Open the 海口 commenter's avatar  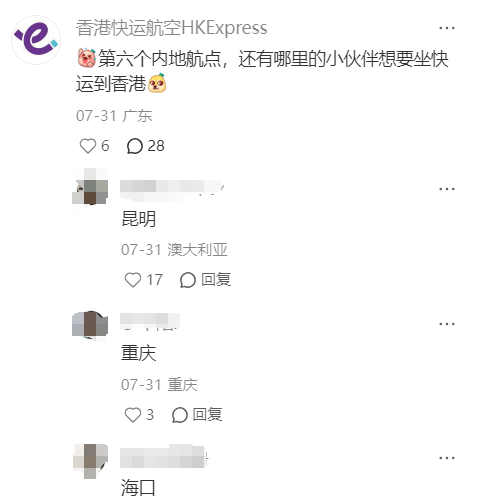(x=90, y=461)
